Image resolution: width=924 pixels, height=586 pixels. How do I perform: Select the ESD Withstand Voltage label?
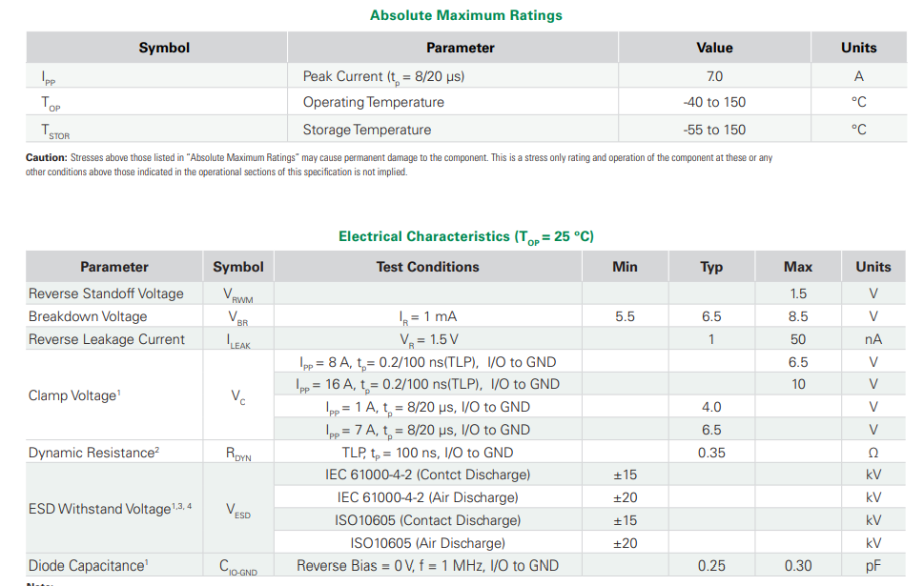click(110, 508)
